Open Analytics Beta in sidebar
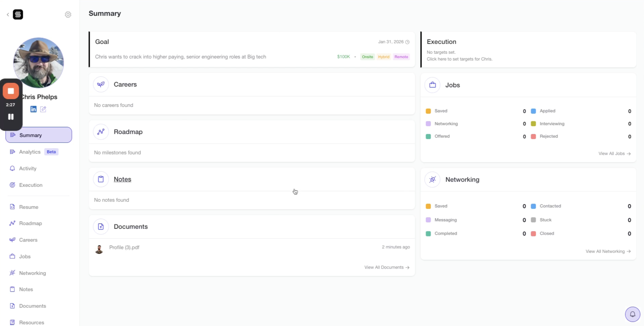 click(x=30, y=152)
